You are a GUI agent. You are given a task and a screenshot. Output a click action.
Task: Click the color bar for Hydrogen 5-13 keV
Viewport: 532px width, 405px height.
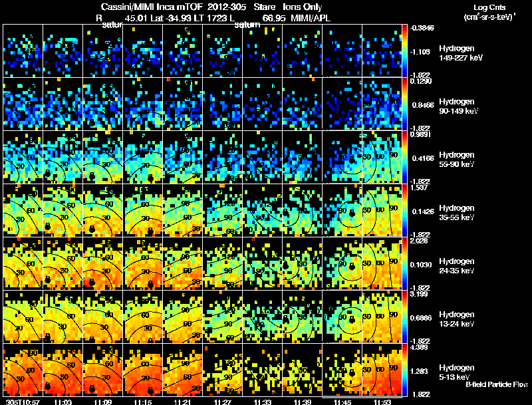[x=404, y=370]
